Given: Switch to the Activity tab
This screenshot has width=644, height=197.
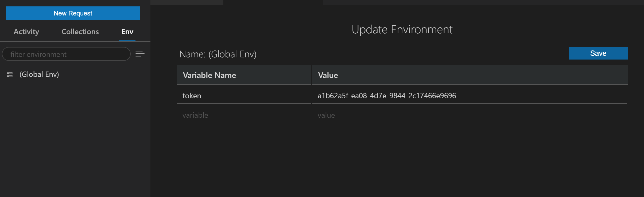Looking at the screenshot, I should (26, 31).
